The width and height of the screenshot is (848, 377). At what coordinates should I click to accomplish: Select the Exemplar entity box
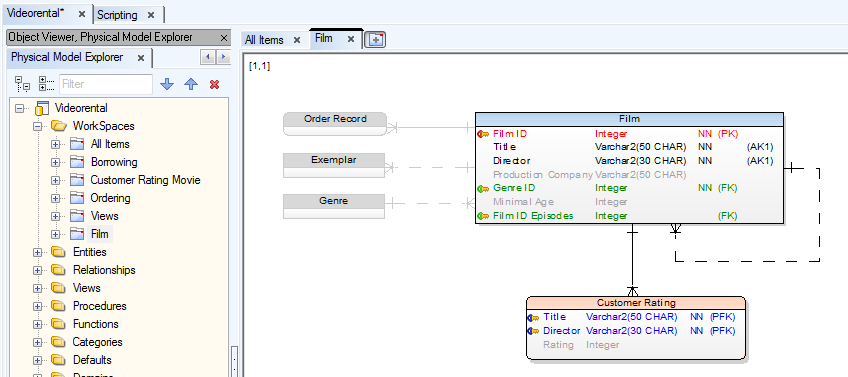[334, 166]
